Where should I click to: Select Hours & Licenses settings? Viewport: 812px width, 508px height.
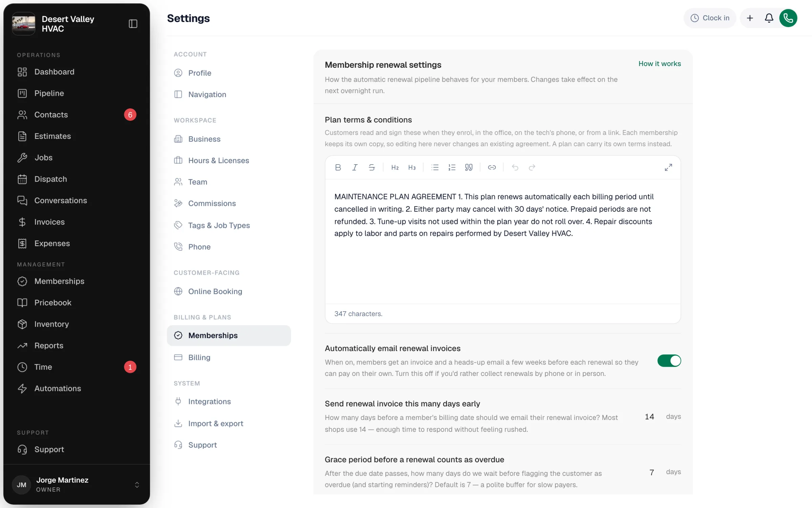(229, 161)
